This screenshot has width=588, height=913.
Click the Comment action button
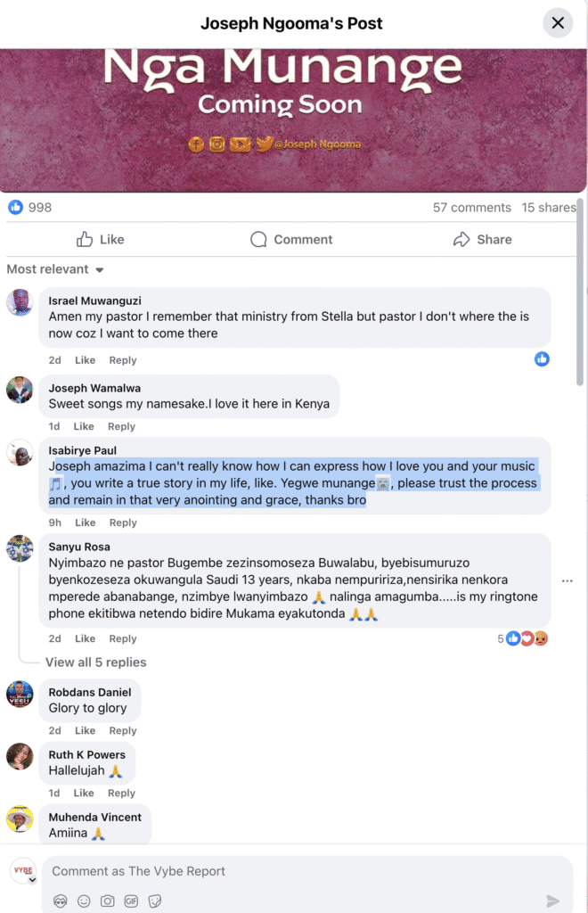[291, 239]
